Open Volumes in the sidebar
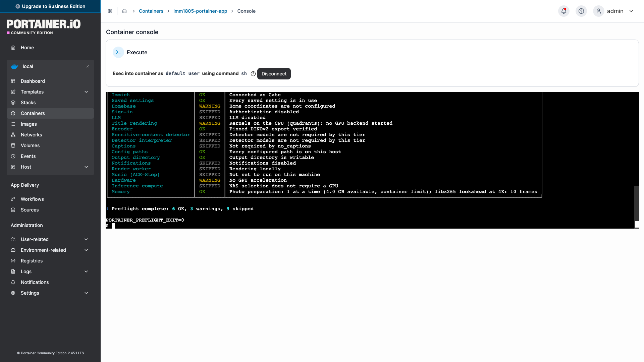Image resolution: width=644 pixels, height=362 pixels. [x=50, y=145]
